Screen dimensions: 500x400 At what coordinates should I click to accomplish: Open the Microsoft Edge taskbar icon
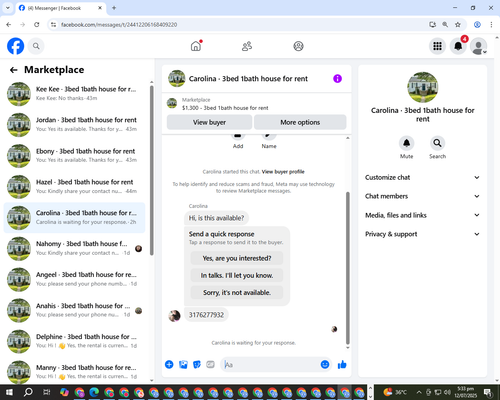[x=94, y=392]
